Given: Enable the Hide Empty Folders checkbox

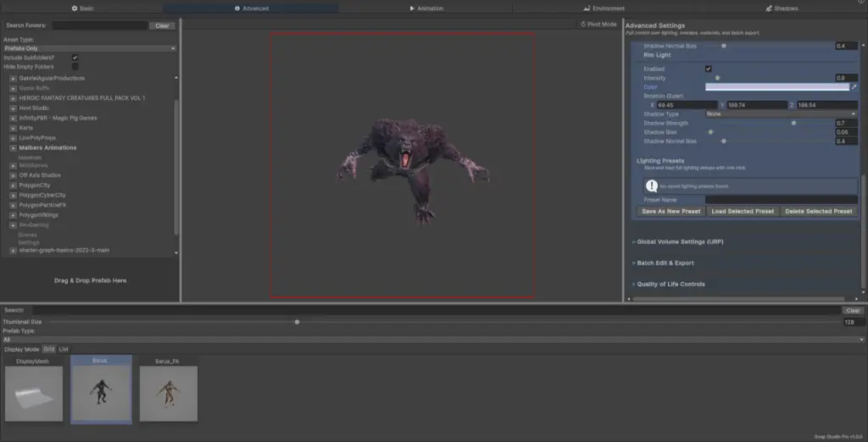Looking at the screenshot, I should tap(75, 66).
